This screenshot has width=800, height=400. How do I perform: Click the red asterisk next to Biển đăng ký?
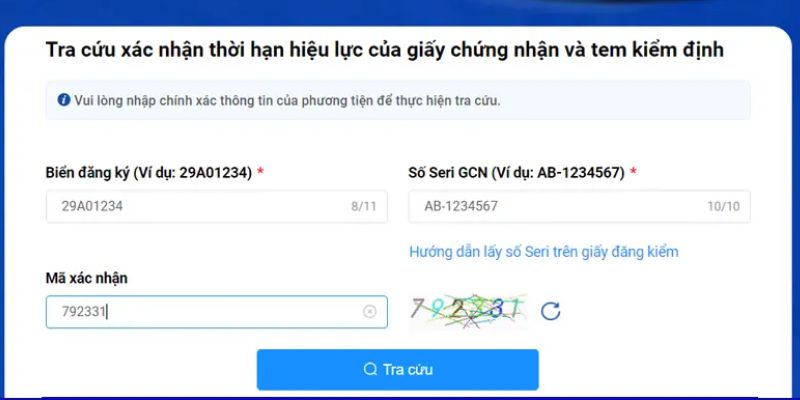[260, 171]
